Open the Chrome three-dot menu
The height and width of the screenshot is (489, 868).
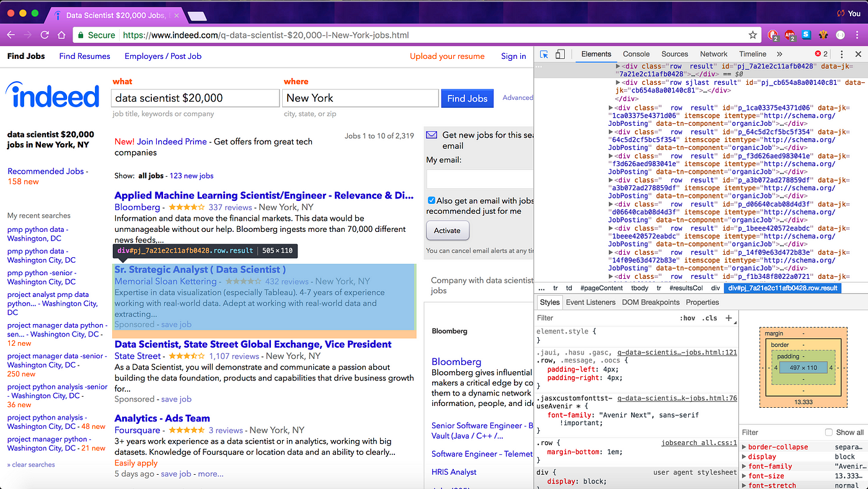pyautogui.click(x=857, y=35)
